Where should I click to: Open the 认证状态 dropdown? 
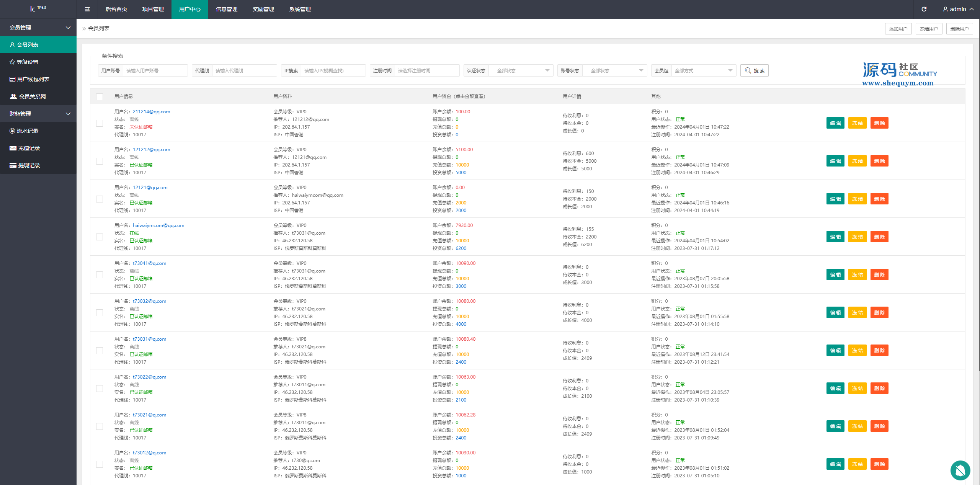(x=521, y=70)
